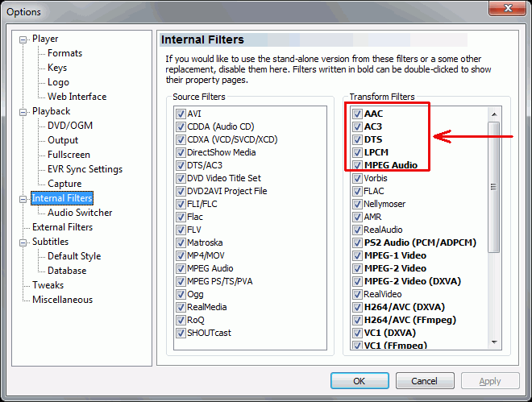Select Default Style under Subtitles
532x402 pixels.
pyautogui.click(x=74, y=256)
